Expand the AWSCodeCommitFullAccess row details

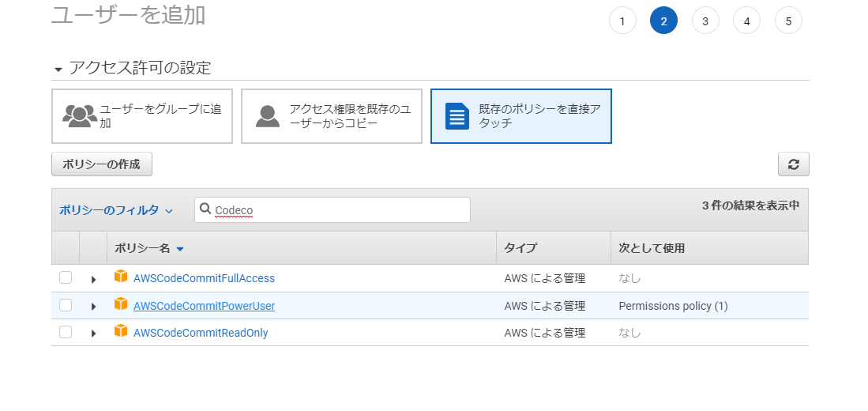click(93, 279)
